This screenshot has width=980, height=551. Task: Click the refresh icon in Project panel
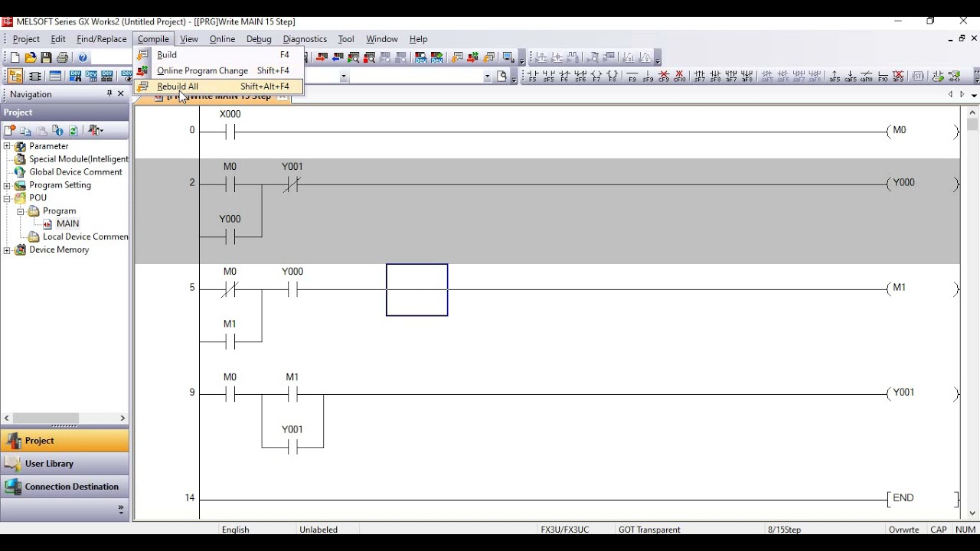[73, 131]
